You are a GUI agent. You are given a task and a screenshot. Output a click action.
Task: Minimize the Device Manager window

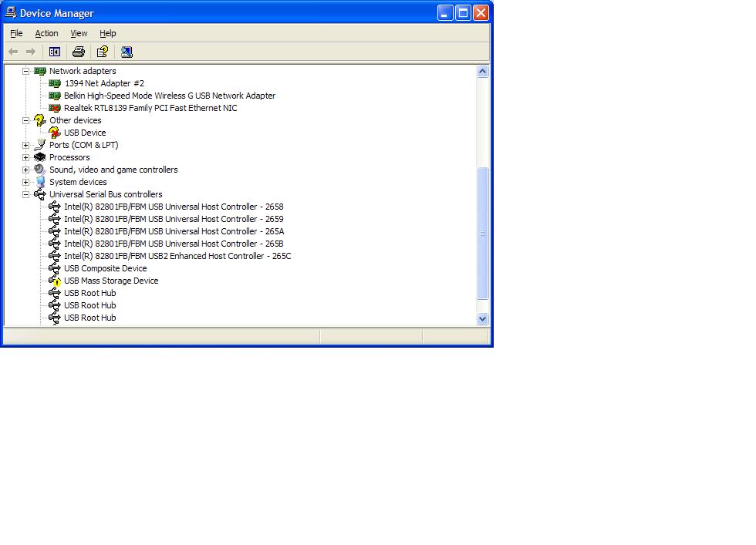tap(445, 13)
